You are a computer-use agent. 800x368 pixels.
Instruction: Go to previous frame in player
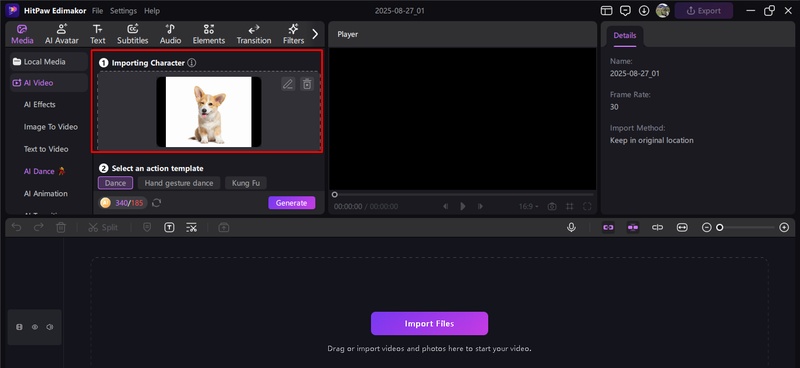tap(446, 206)
